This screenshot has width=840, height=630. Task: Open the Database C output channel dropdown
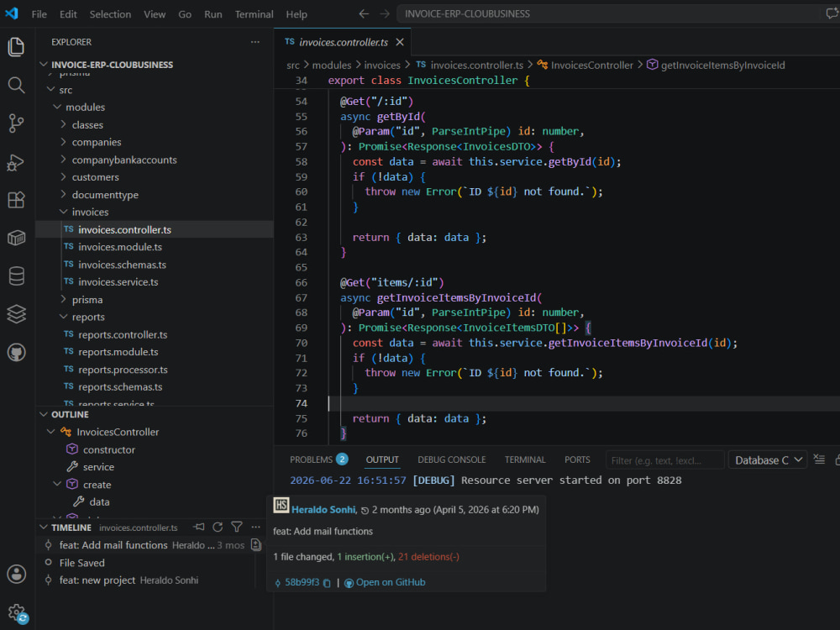point(768,460)
